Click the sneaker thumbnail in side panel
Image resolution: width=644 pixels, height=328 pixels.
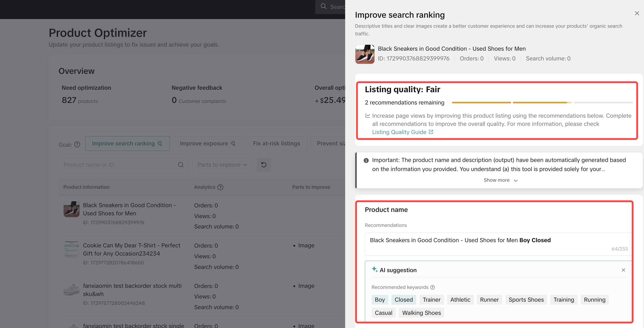(x=365, y=54)
